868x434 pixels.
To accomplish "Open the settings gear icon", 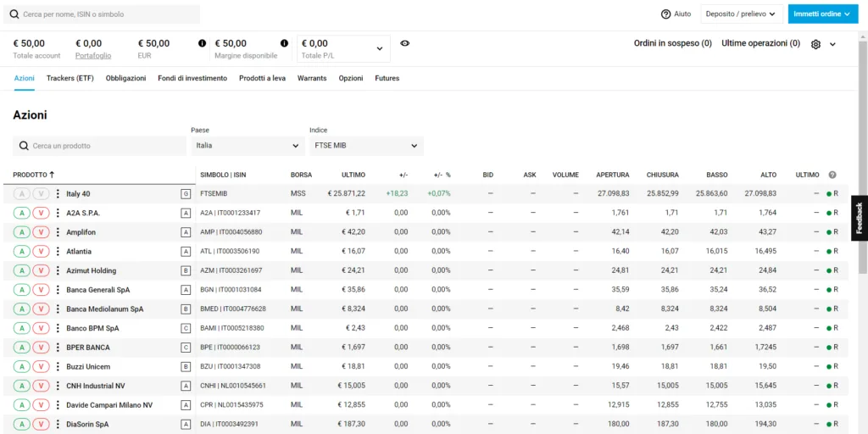I will (x=815, y=44).
